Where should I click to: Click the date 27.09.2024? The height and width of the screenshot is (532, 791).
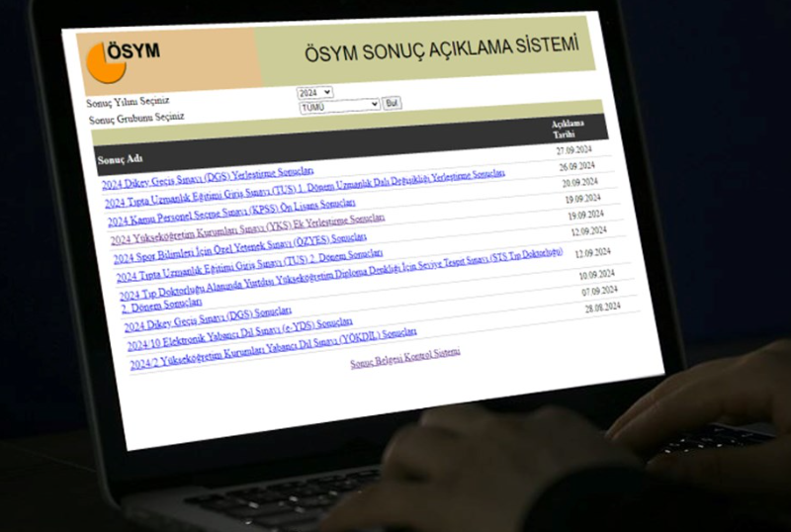[573, 150]
